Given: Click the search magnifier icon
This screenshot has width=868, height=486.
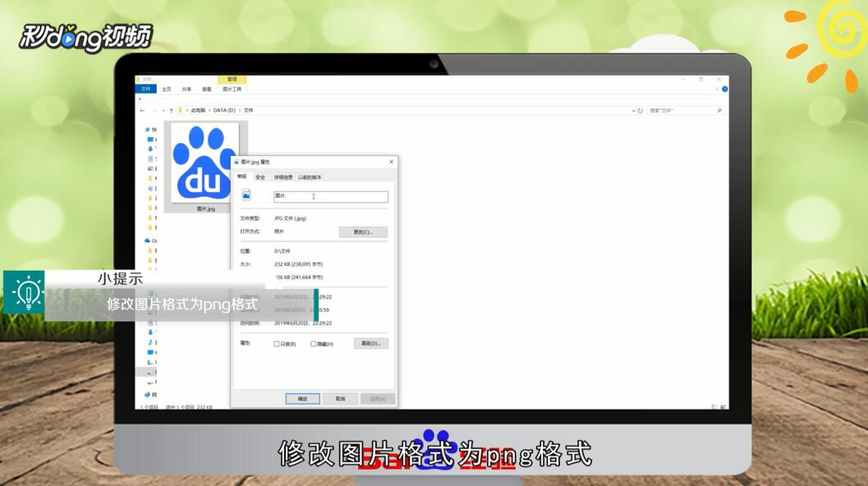Looking at the screenshot, I should pos(719,111).
